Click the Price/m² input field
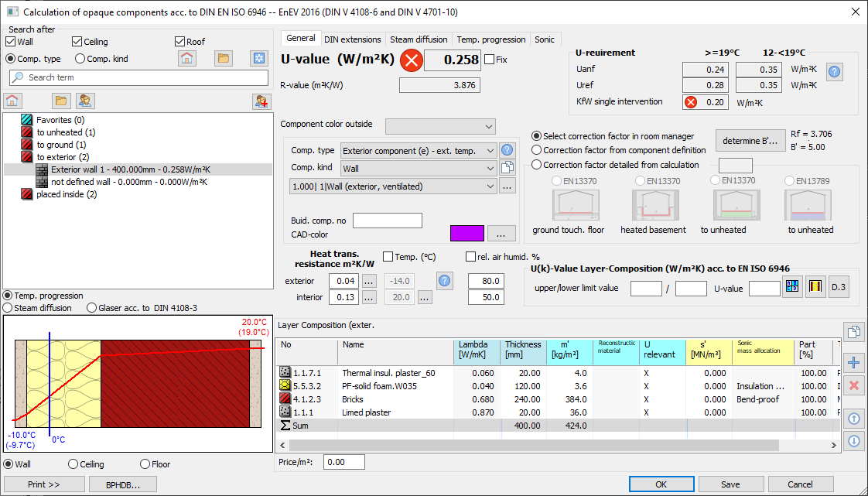 tap(343, 462)
